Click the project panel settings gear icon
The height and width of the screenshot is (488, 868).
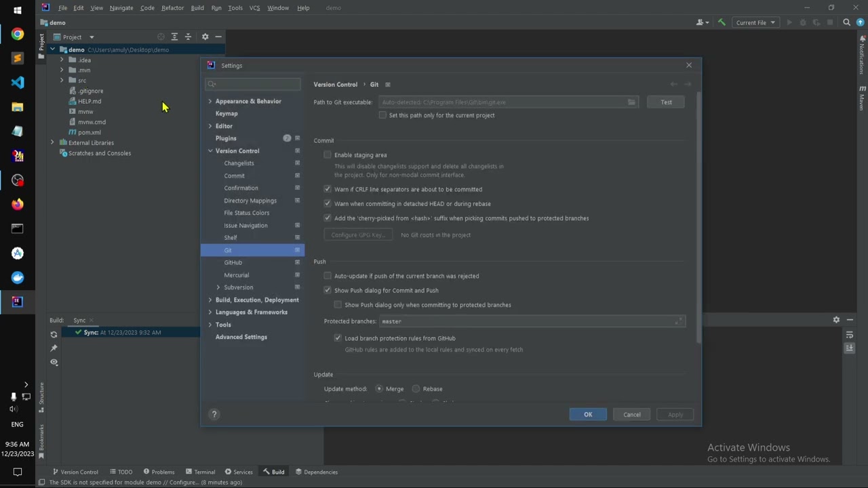tap(205, 37)
